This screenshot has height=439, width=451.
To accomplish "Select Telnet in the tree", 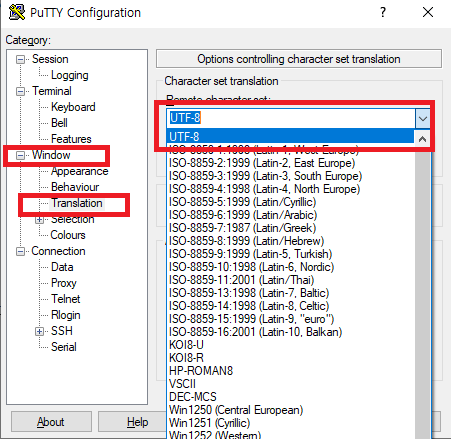I will [65, 299].
